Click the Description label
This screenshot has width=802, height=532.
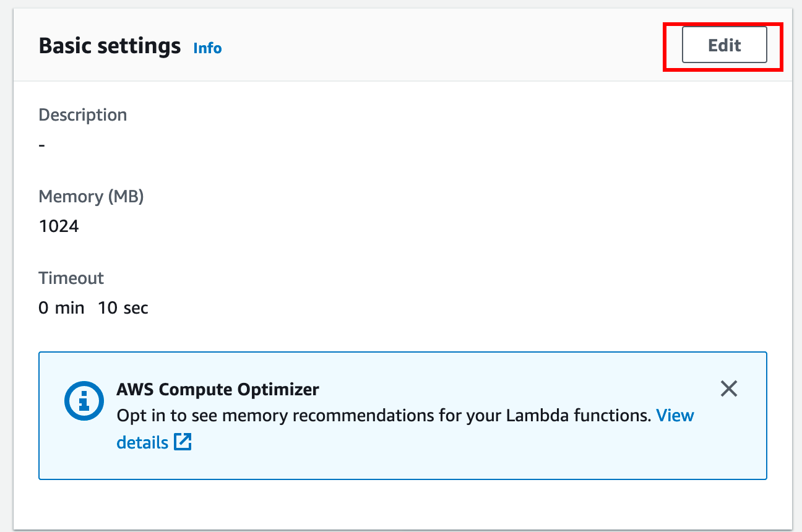click(x=82, y=115)
